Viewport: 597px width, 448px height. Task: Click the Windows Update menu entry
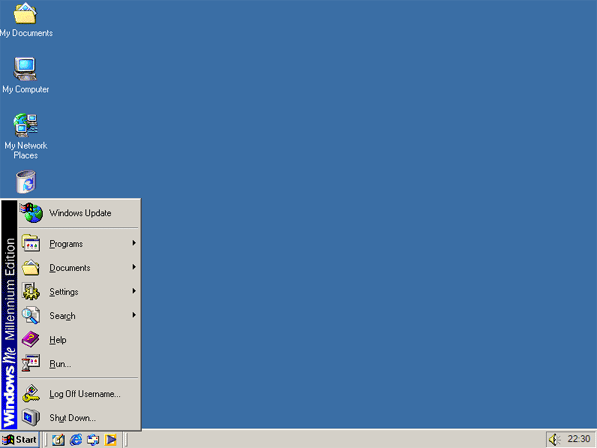pyautogui.click(x=79, y=213)
